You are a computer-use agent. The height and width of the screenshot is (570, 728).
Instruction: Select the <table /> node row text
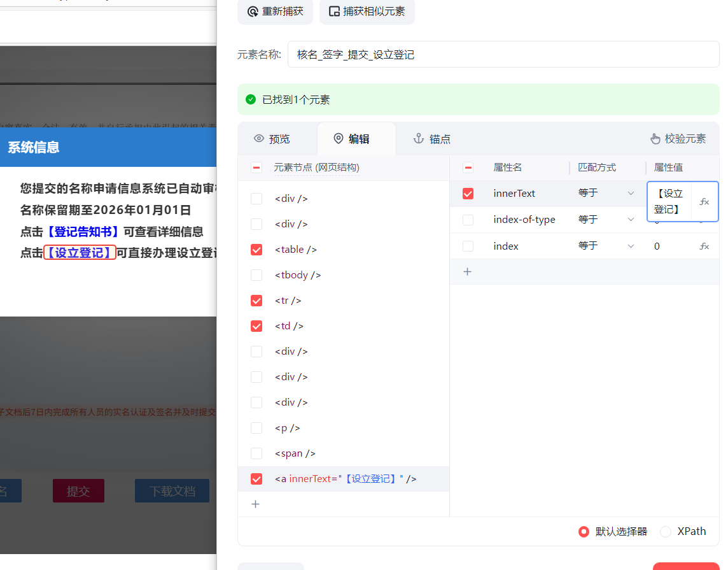coord(296,250)
